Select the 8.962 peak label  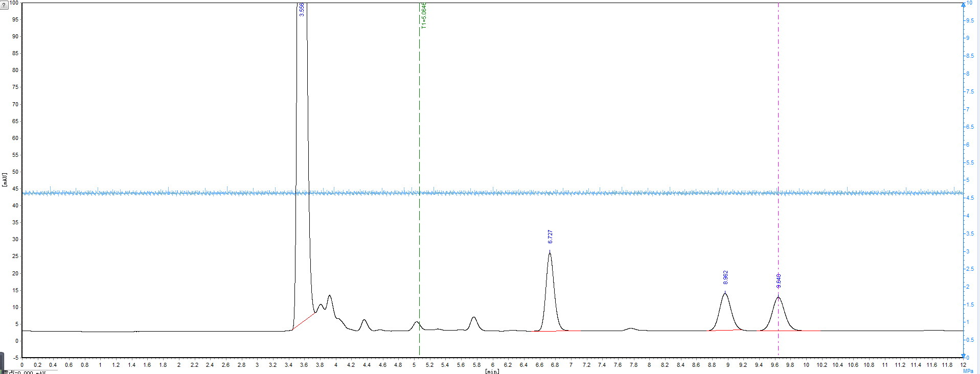point(725,277)
